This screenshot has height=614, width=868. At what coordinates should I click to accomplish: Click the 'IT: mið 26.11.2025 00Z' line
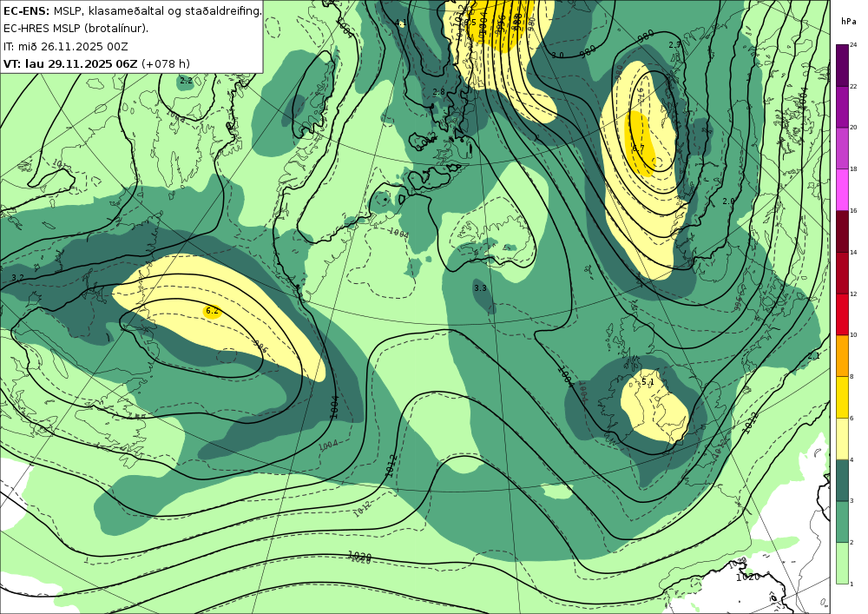65,47
